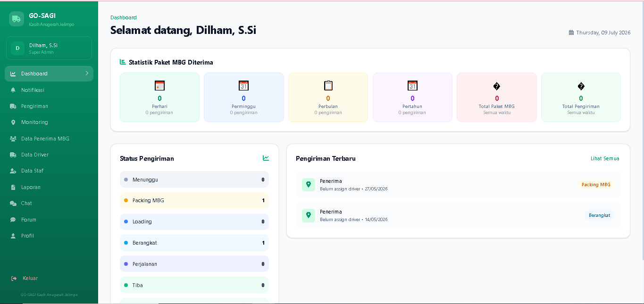
Task: Open the Profil menu item
Action: pos(49,236)
